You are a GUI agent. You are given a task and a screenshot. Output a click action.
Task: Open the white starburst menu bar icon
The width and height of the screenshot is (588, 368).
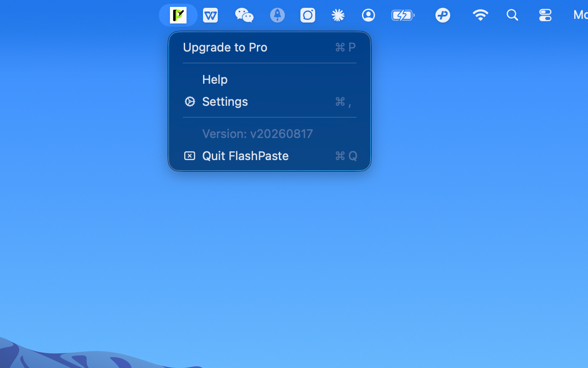pyautogui.click(x=338, y=15)
